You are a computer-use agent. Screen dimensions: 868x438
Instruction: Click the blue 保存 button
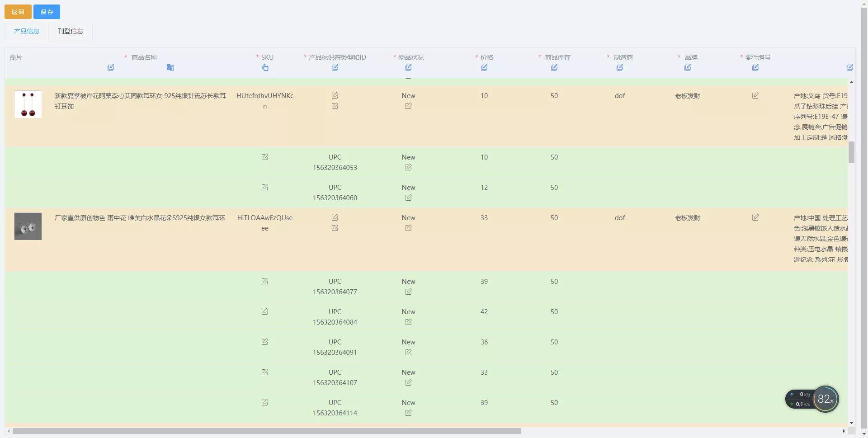coord(47,12)
